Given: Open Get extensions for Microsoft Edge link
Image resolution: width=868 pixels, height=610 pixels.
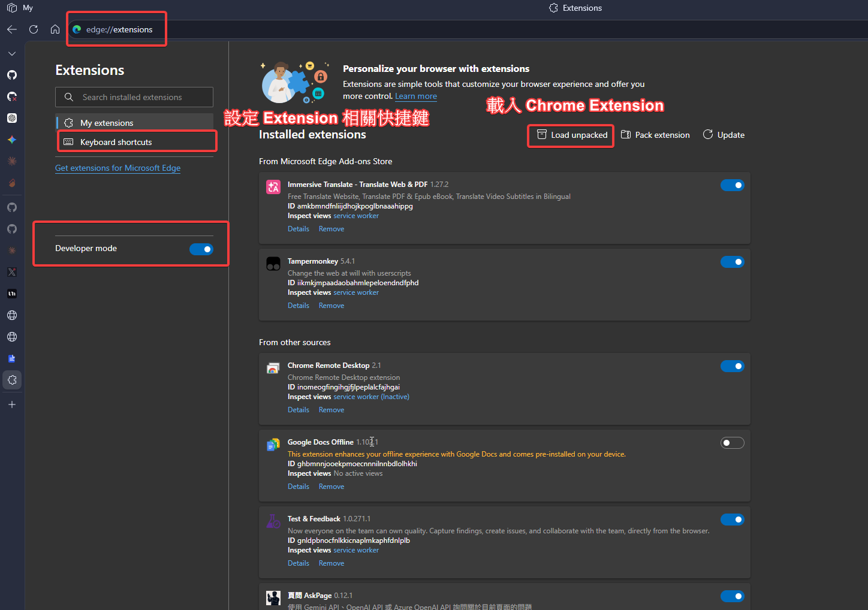Looking at the screenshot, I should (x=117, y=168).
